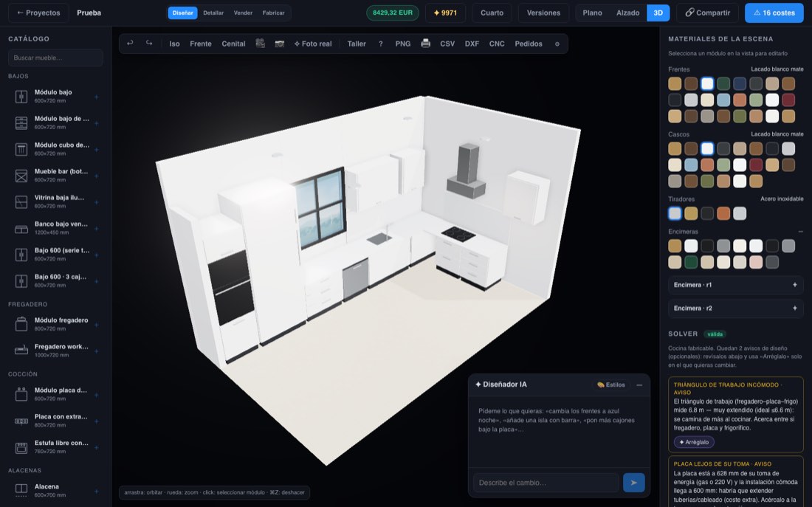
Task: Open the 8429,32 EUR price badge
Action: tap(393, 13)
